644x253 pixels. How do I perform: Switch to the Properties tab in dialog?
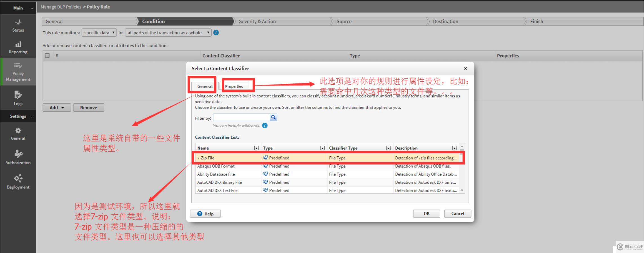pos(234,86)
